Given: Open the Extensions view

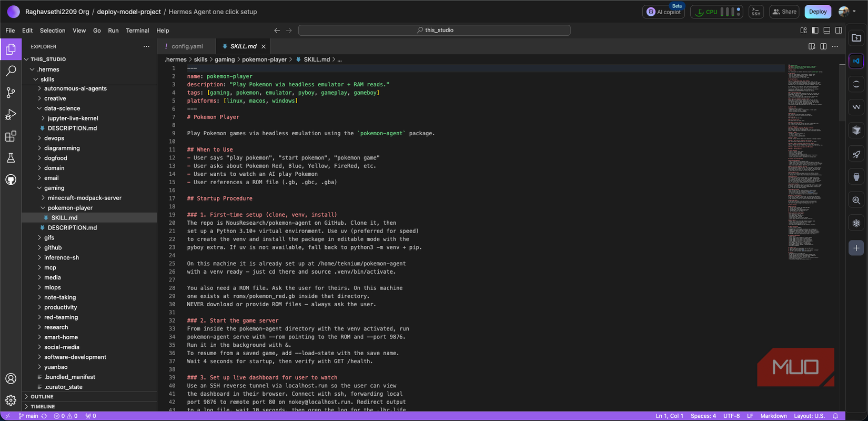Looking at the screenshot, I should [11, 136].
